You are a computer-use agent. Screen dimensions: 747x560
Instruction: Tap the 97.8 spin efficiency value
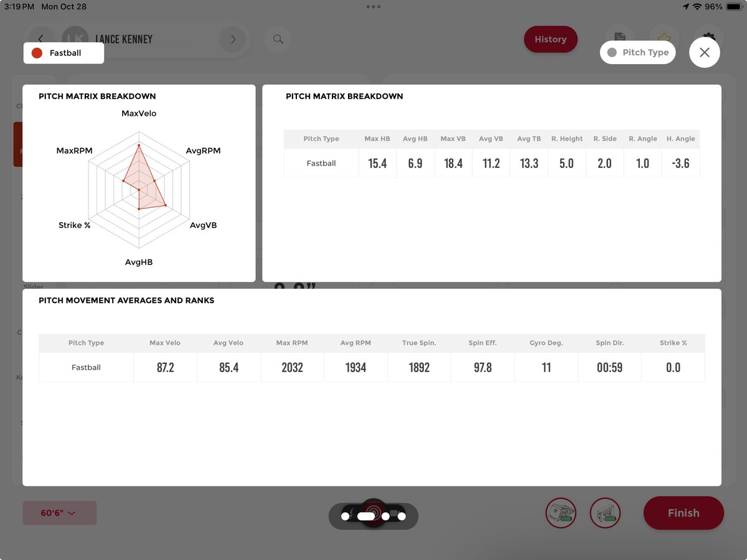click(482, 367)
